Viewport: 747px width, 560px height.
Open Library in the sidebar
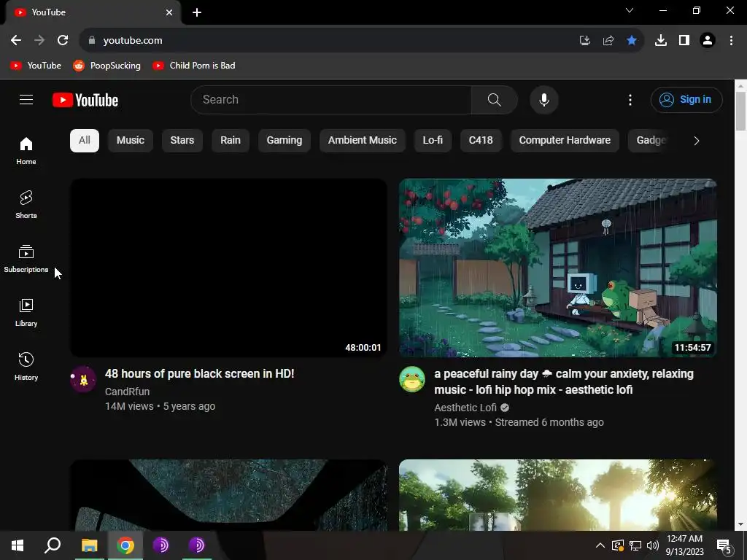26,312
